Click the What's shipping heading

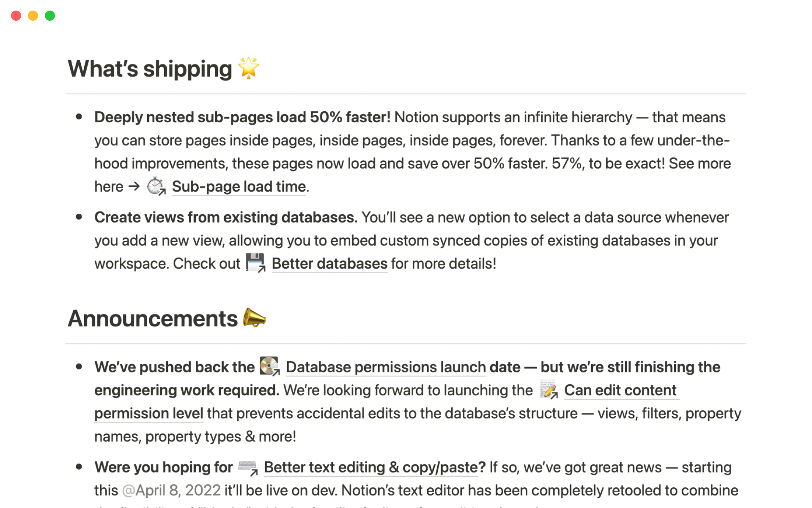coord(150,69)
